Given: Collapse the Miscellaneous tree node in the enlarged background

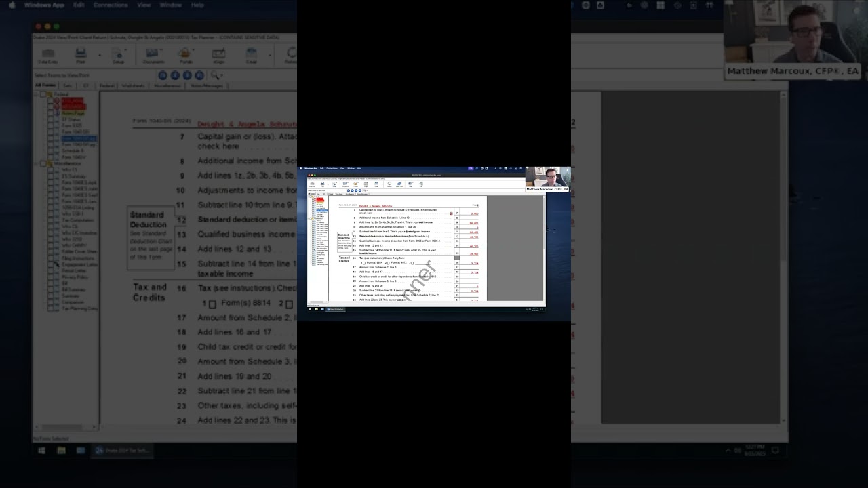Looking at the screenshot, I should coord(35,163).
